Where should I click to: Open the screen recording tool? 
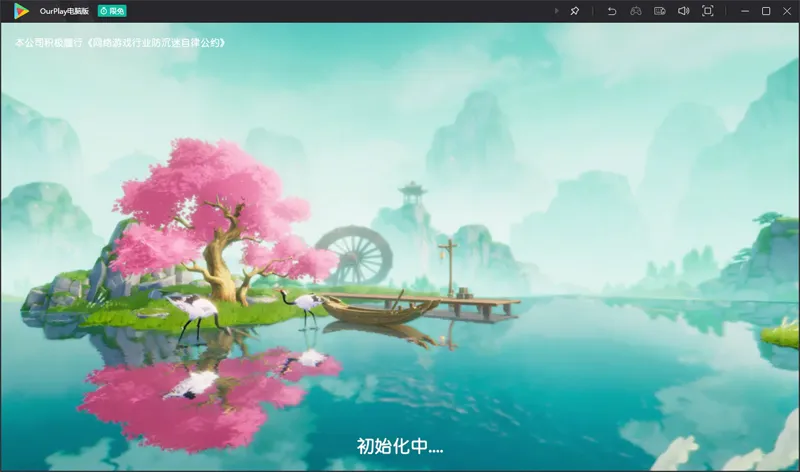click(x=659, y=11)
